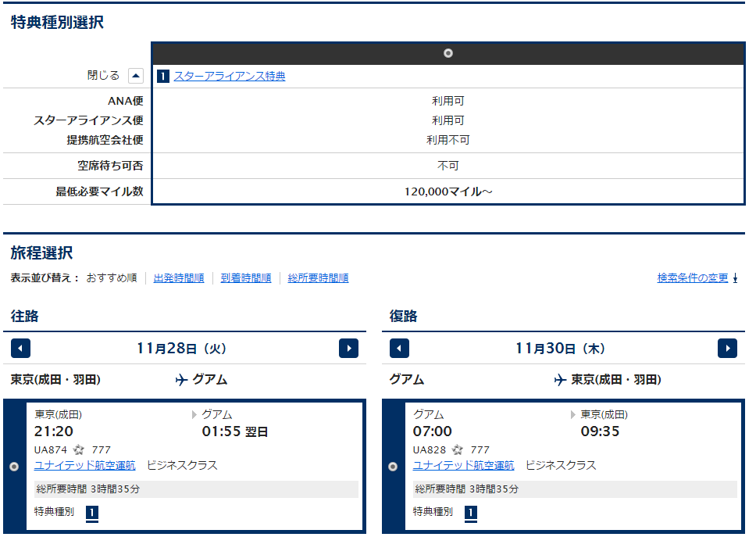Click airplane icon in return route header
The height and width of the screenshot is (537, 756).
560,380
